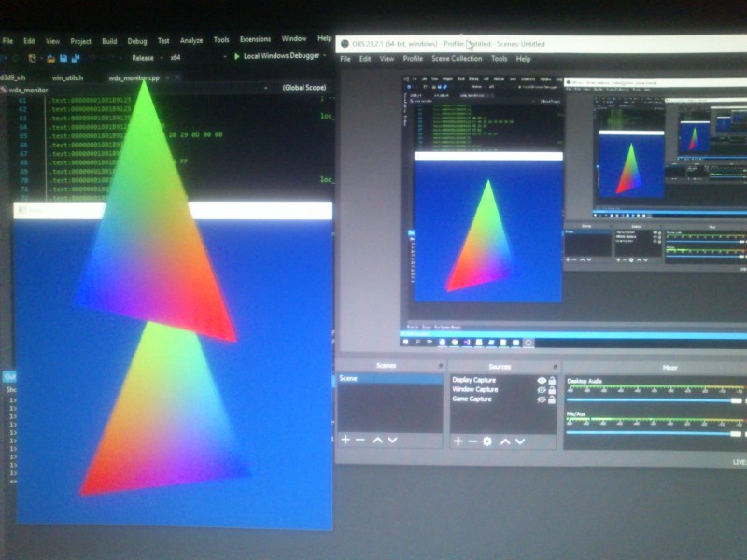Move source up in the Sources list

coord(505,441)
